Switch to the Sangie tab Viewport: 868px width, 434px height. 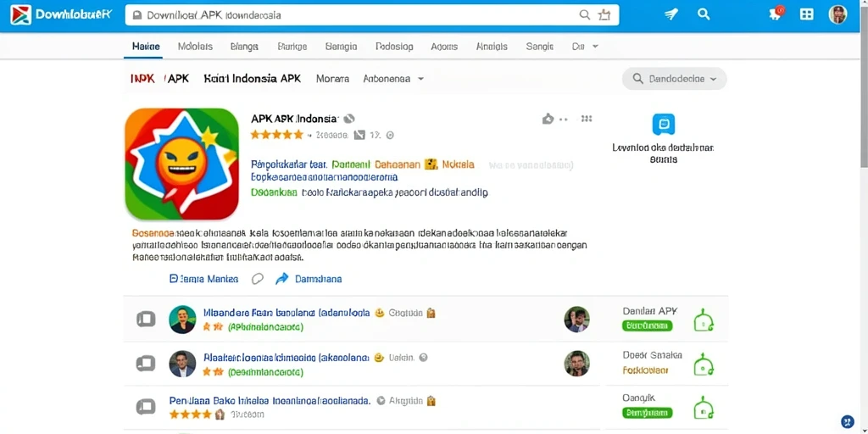tap(540, 47)
